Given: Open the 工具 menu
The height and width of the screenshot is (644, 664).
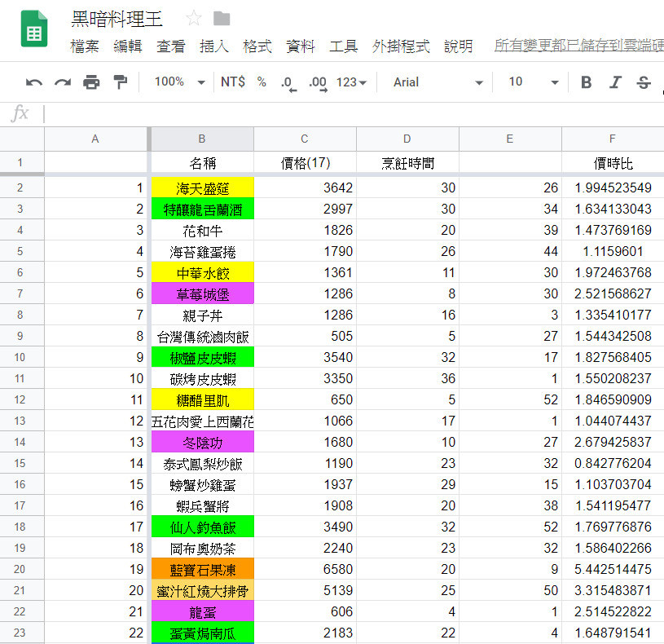Looking at the screenshot, I should [344, 46].
